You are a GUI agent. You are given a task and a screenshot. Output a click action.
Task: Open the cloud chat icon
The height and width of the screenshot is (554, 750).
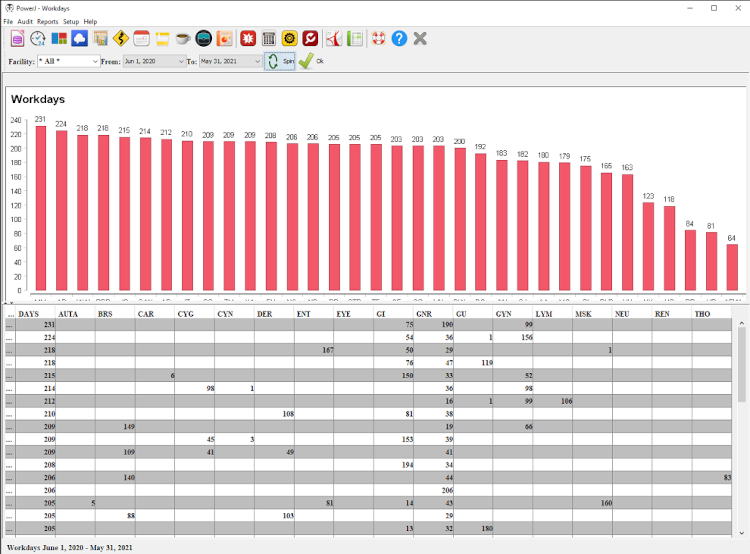pos(79,39)
